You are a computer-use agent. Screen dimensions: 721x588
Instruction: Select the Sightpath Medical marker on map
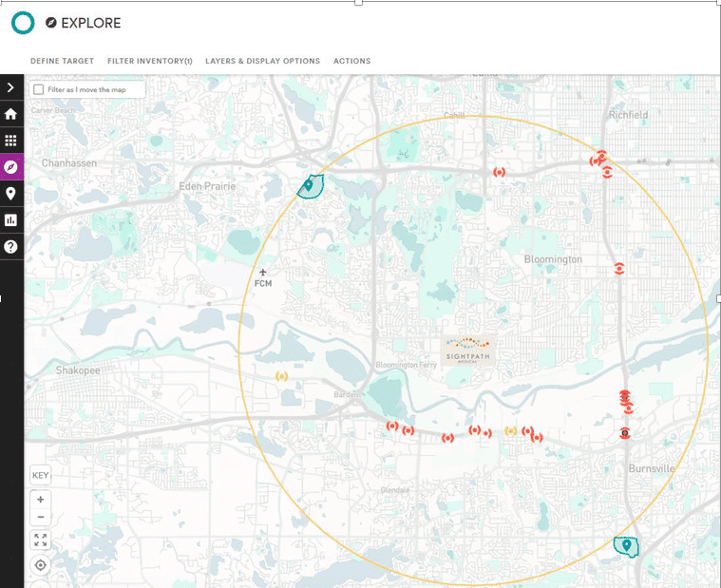tap(470, 348)
